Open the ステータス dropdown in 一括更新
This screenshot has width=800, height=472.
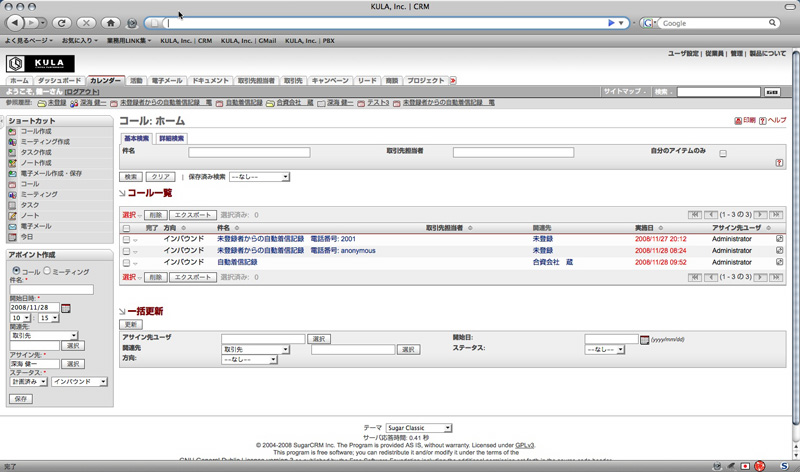tap(605, 349)
